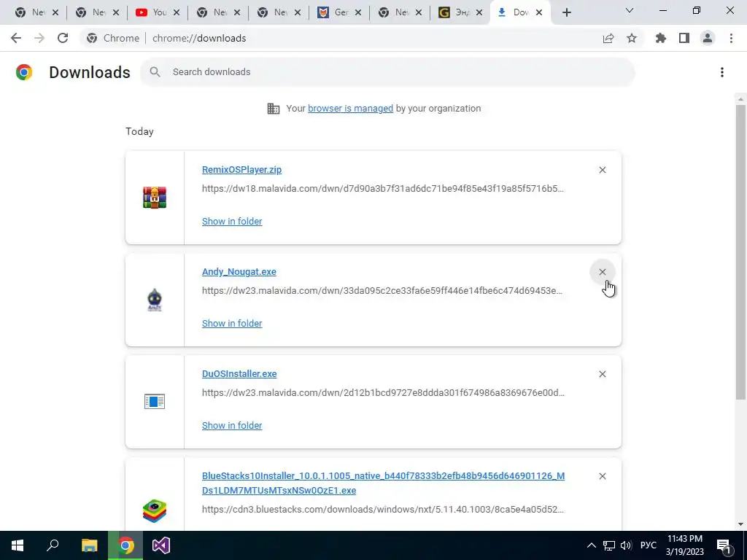This screenshot has height=560, width=747.
Task: Open the DuOSInstaller.exe file link
Action: [x=239, y=374]
